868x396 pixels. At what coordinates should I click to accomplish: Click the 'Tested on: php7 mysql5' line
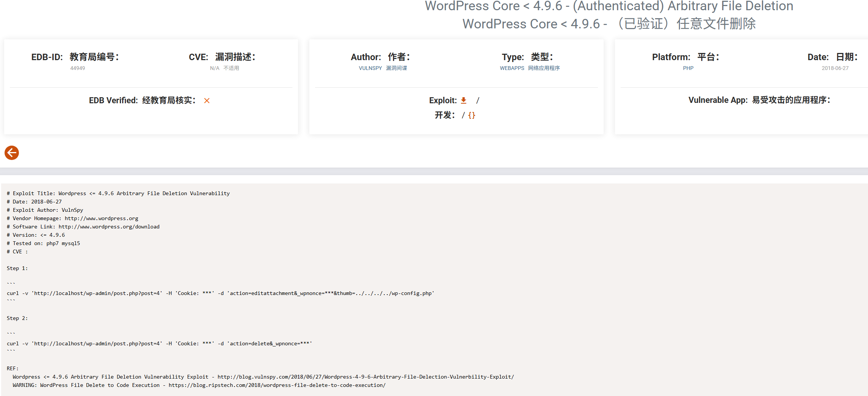coord(43,243)
